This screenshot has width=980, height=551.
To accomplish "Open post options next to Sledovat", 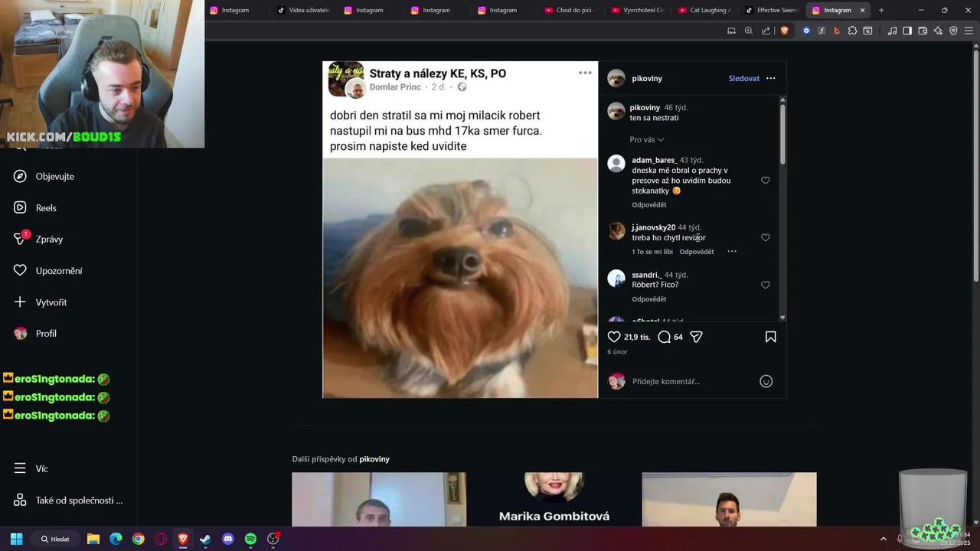I will pyautogui.click(x=771, y=78).
